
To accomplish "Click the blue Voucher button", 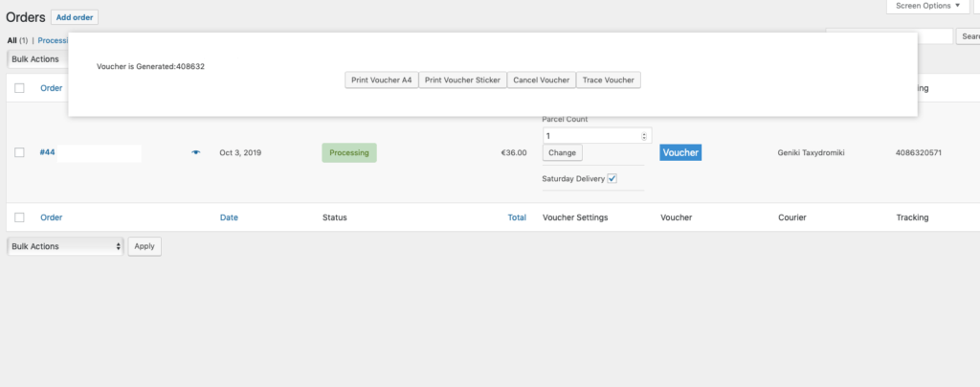I will [x=680, y=152].
